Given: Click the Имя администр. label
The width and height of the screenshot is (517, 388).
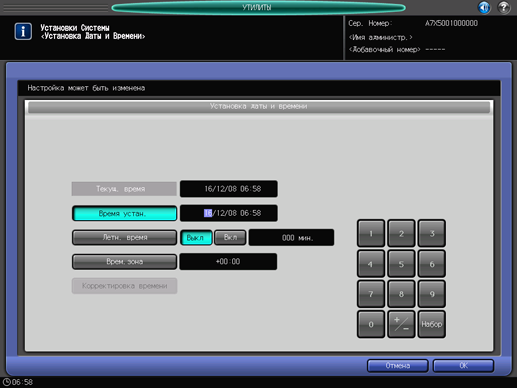Looking at the screenshot, I should tap(380, 37).
